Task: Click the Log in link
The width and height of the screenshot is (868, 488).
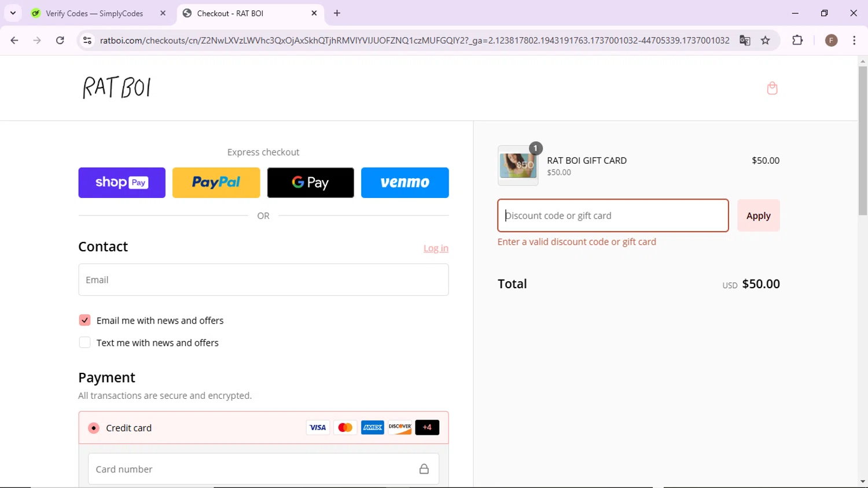Action: pyautogui.click(x=436, y=248)
